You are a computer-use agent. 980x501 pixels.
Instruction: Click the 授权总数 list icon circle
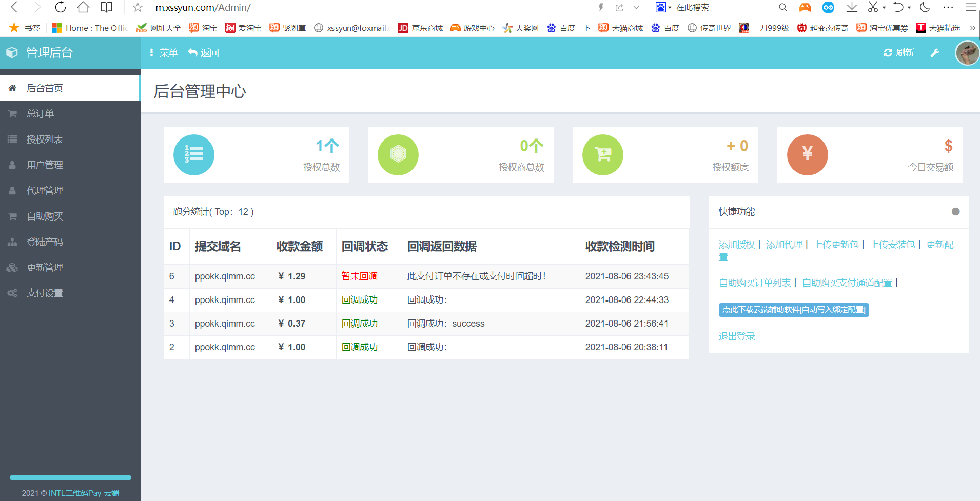click(194, 155)
